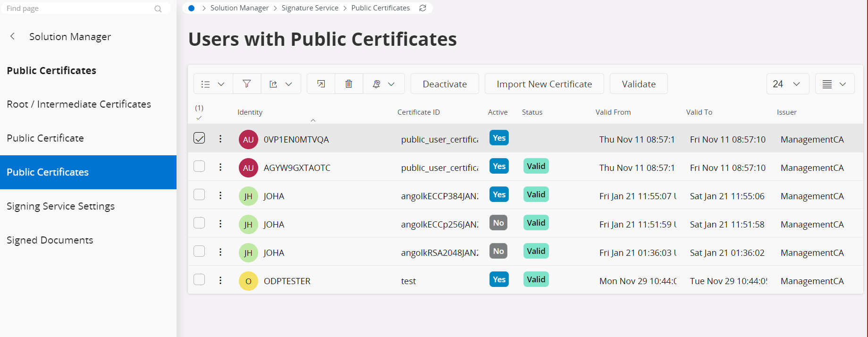Click the back arrow beside Solution Manager
The width and height of the screenshot is (868, 337).
pyautogui.click(x=13, y=36)
